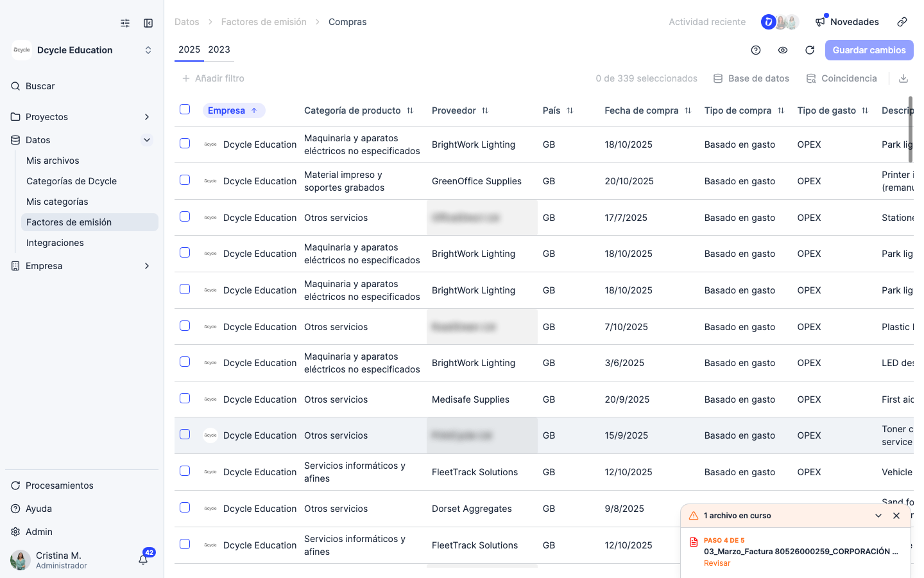The image size is (924, 578).
Task: Collapse the sidebar panel icon
Action: pyautogui.click(x=148, y=23)
